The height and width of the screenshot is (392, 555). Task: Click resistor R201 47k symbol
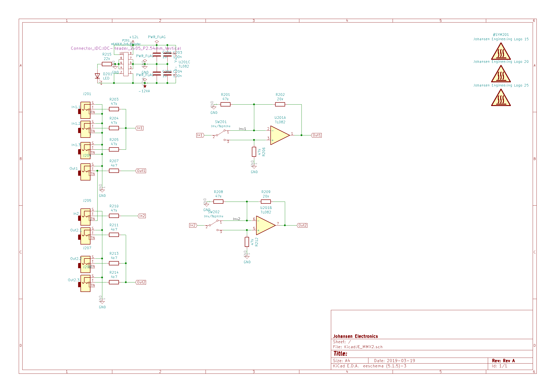225,104
